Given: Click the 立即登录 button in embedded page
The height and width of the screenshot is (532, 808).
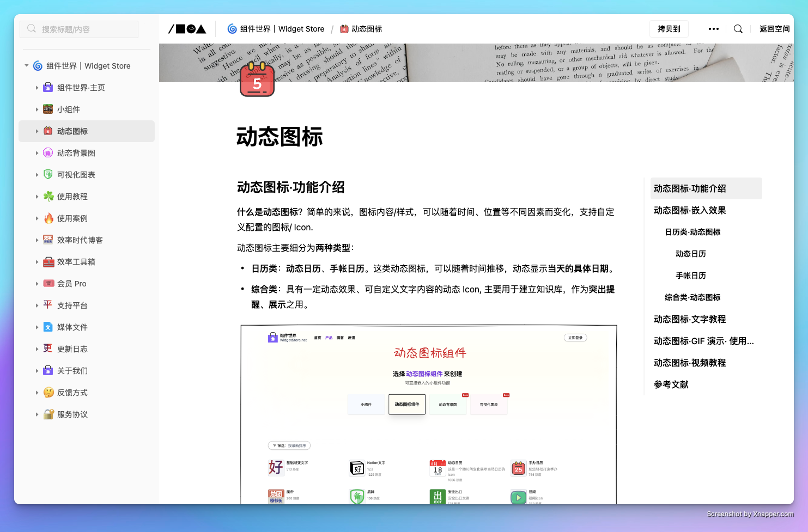Looking at the screenshot, I should pyautogui.click(x=575, y=338).
